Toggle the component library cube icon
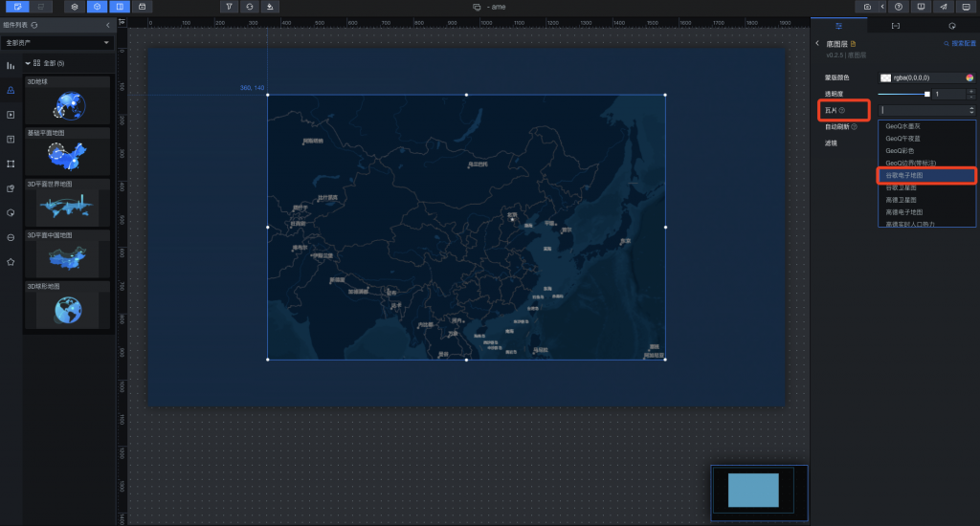Viewport: 980px width, 526px height. coord(97,7)
